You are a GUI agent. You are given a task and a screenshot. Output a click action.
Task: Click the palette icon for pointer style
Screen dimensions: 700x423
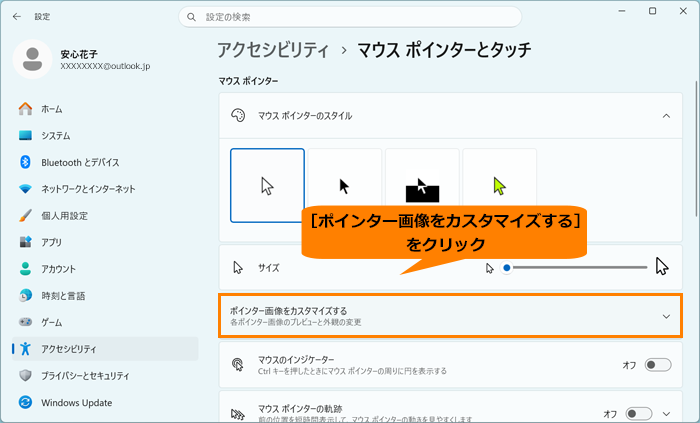(x=238, y=116)
